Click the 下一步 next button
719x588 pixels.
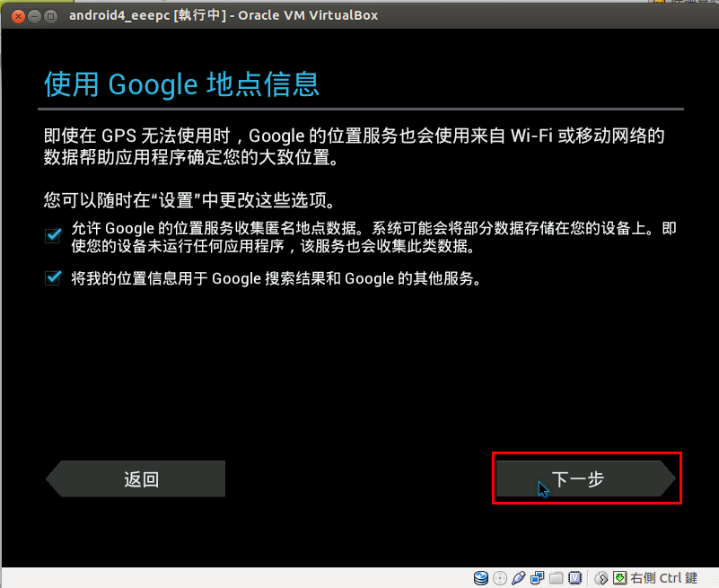click(585, 478)
